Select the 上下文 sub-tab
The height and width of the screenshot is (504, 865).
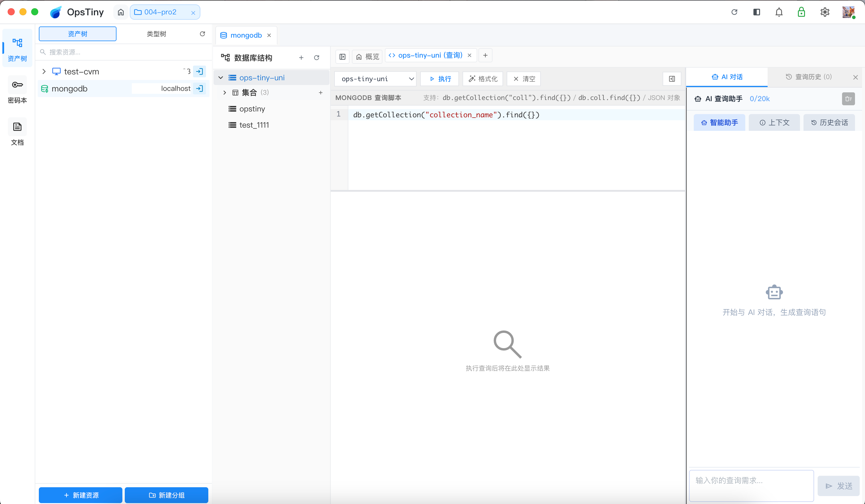tap(774, 123)
